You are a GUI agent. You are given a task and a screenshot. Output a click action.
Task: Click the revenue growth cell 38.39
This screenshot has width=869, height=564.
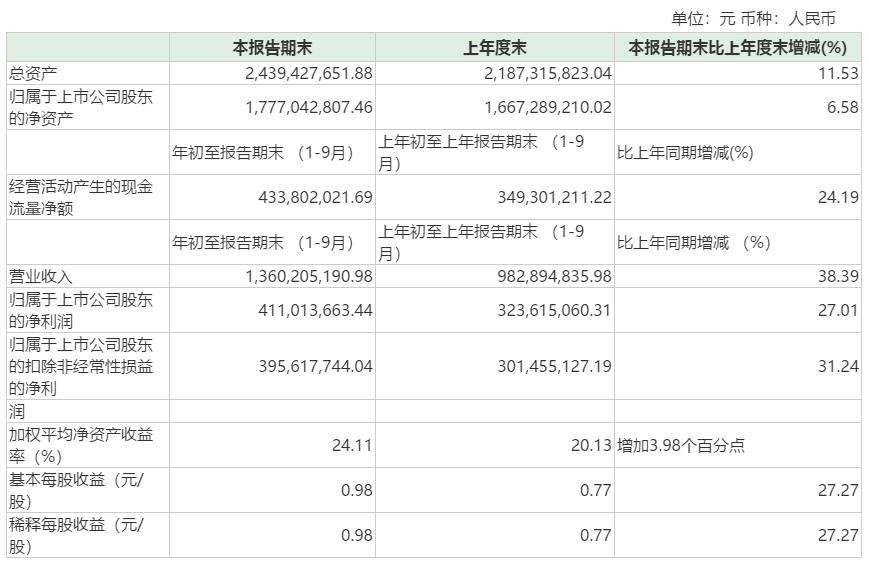click(838, 275)
